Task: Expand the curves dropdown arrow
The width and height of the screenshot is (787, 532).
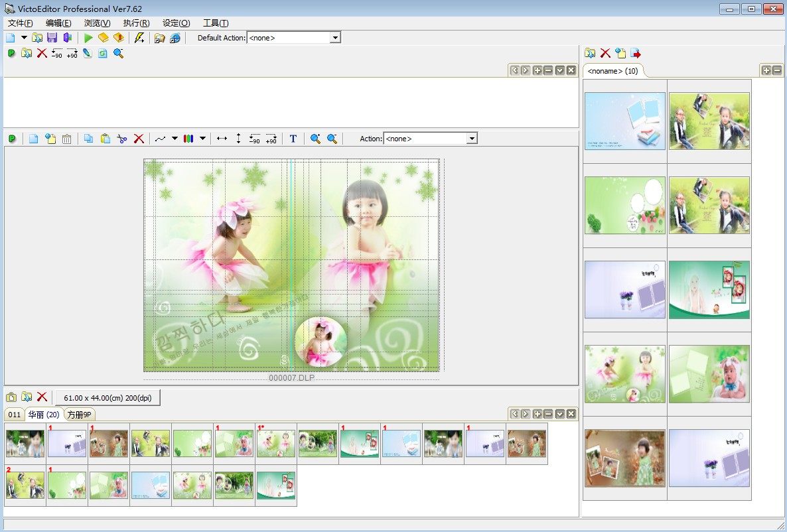Action: click(175, 139)
